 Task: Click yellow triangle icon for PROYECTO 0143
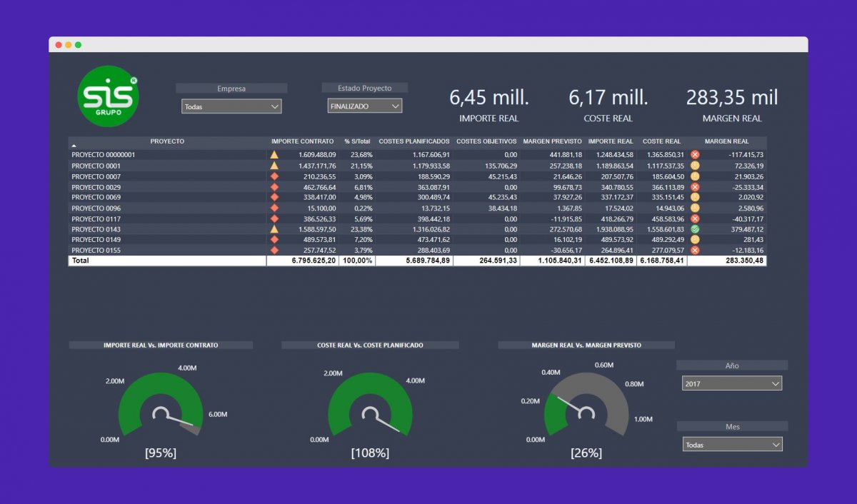(x=274, y=229)
